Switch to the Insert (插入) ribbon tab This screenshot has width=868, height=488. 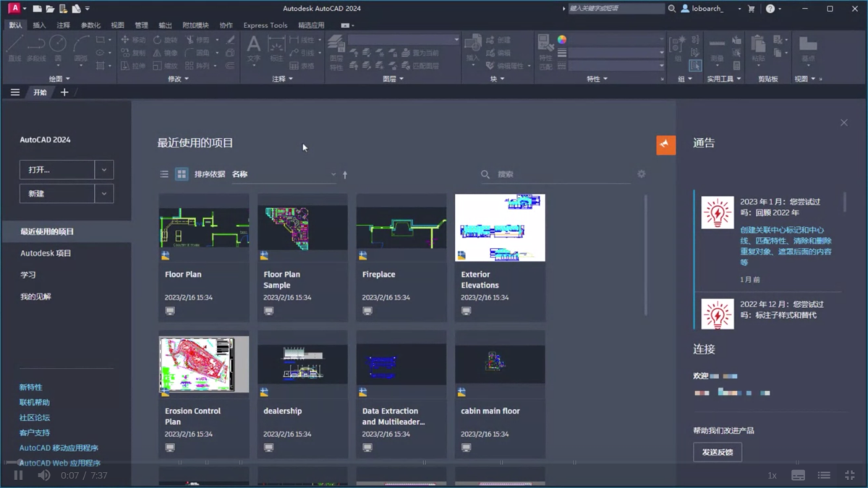(x=39, y=25)
